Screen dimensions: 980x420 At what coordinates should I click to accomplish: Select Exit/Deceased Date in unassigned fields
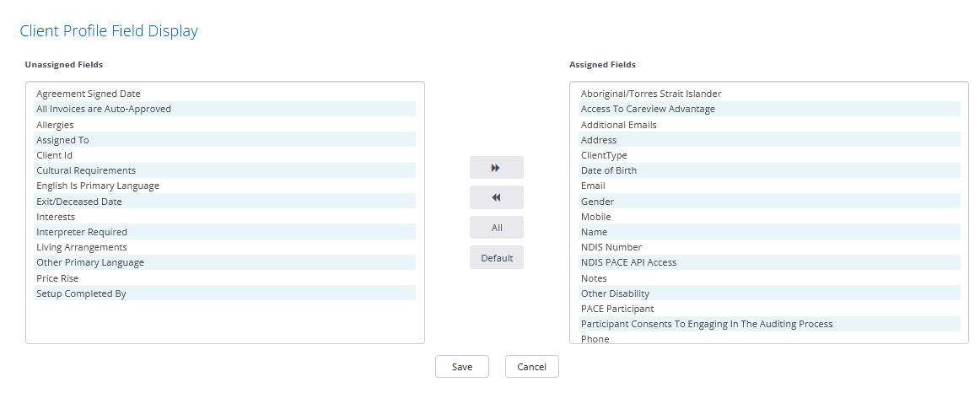coord(225,202)
